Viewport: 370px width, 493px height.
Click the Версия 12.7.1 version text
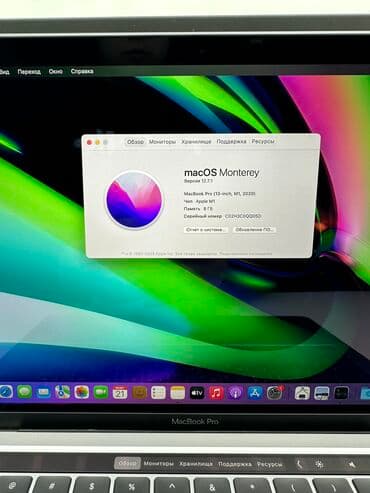(198, 181)
